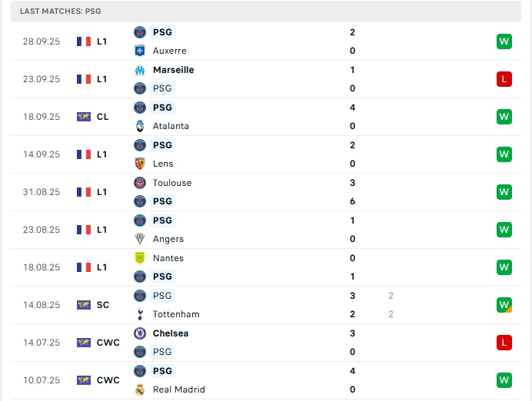Click the red L badge for Chelsea match
532x401 pixels.
click(x=504, y=343)
